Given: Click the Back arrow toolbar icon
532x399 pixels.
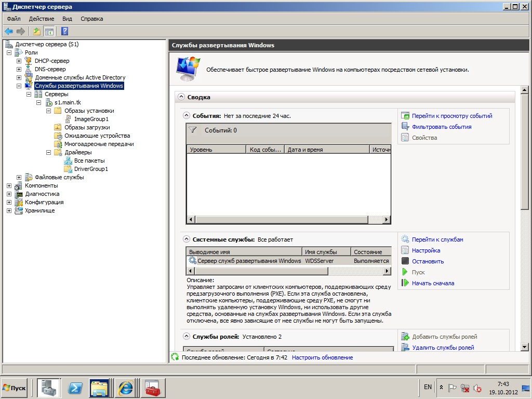Looking at the screenshot, I should click(9, 32).
